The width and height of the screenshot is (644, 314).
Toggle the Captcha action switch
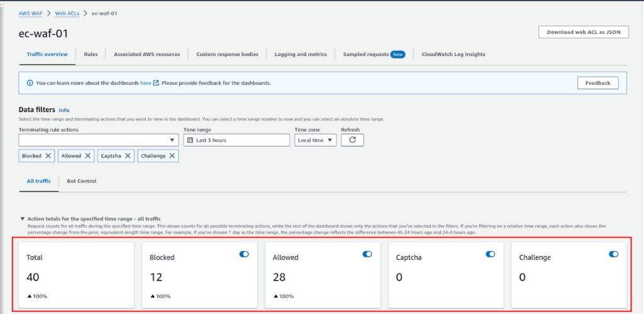pos(491,254)
